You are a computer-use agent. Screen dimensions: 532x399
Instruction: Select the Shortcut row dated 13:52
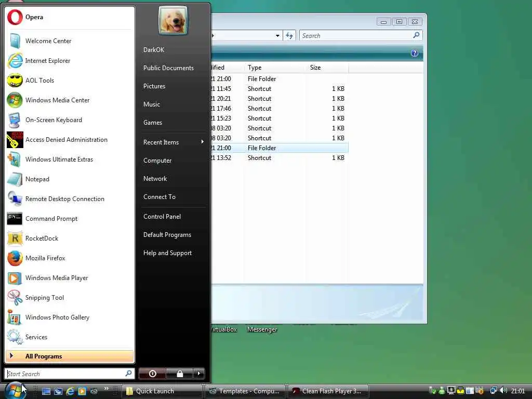[x=280, y=158]
